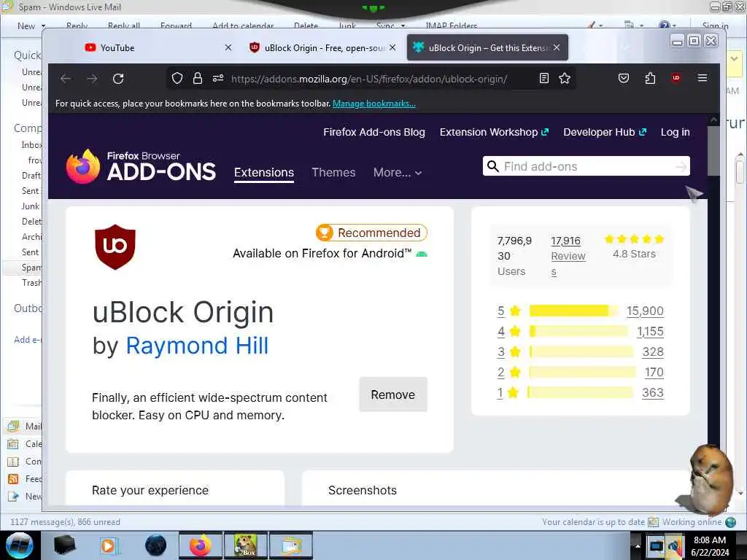Open site permissions icon in address bar
This screenshot has height=560, width=747.
pos(218,78)
